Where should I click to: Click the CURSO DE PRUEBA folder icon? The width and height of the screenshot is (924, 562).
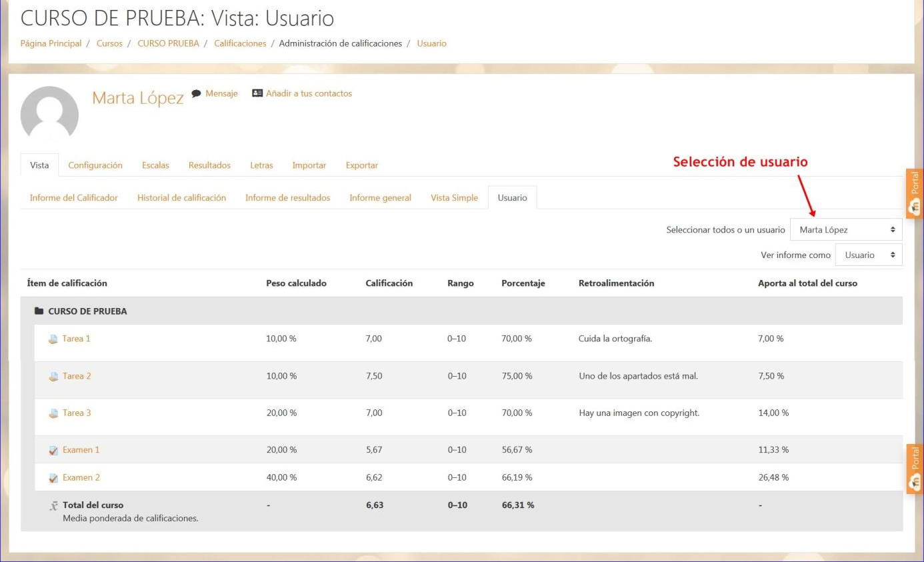(x=39, y=311)
